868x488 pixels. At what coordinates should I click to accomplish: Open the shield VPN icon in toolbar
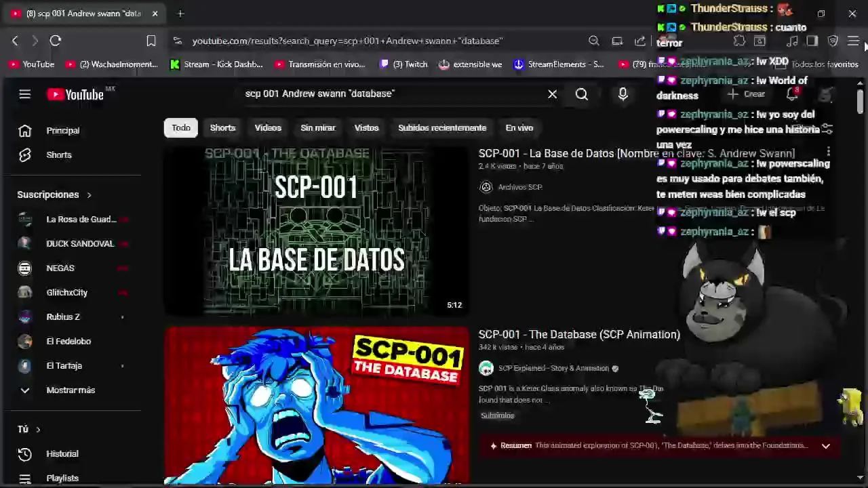pyautogui.click(x=833, y=41)
